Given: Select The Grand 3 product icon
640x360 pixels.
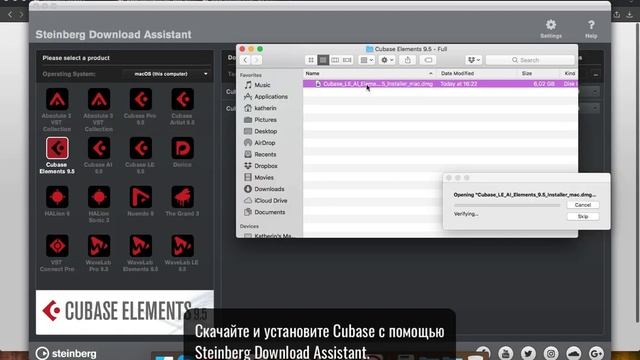Looking at the screenshot, I should point(182,197).
